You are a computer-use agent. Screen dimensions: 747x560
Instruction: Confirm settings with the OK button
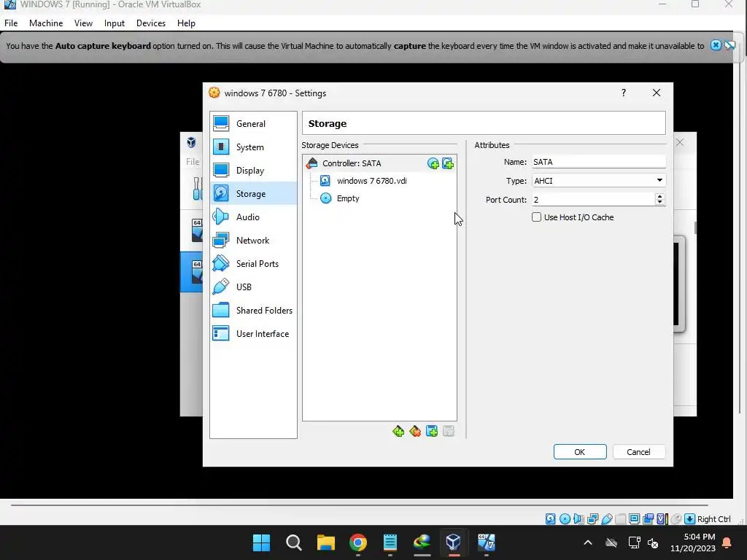[580, 452]
